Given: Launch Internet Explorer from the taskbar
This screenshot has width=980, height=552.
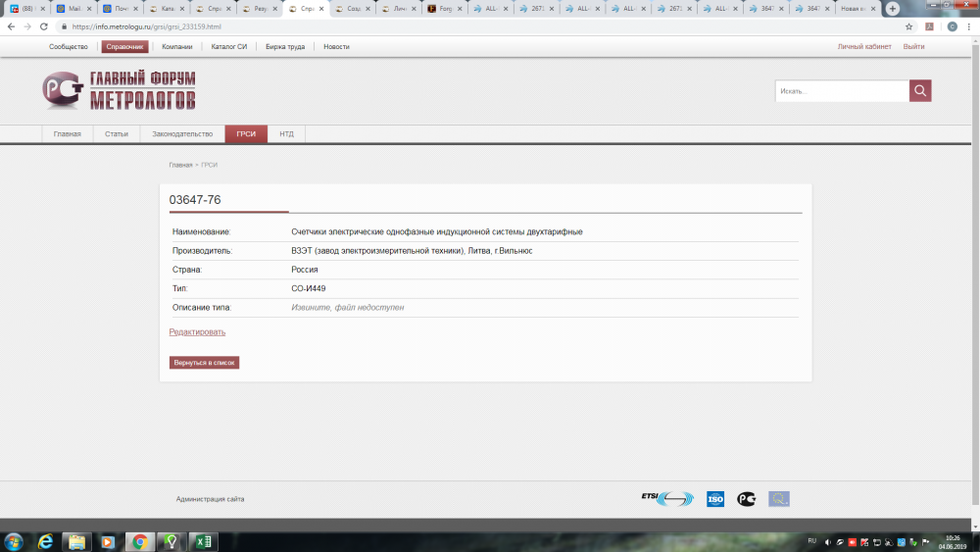Looking at the screenshot, I should tap(45, 542).
